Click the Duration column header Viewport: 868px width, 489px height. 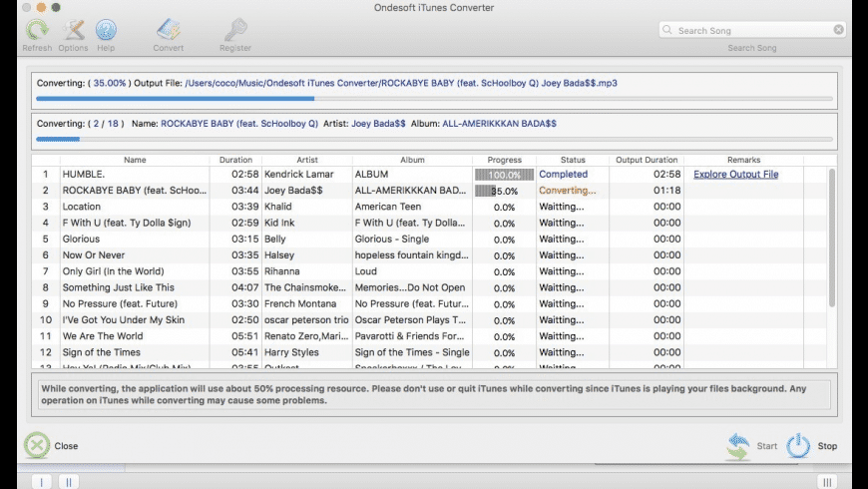[235, 160]
